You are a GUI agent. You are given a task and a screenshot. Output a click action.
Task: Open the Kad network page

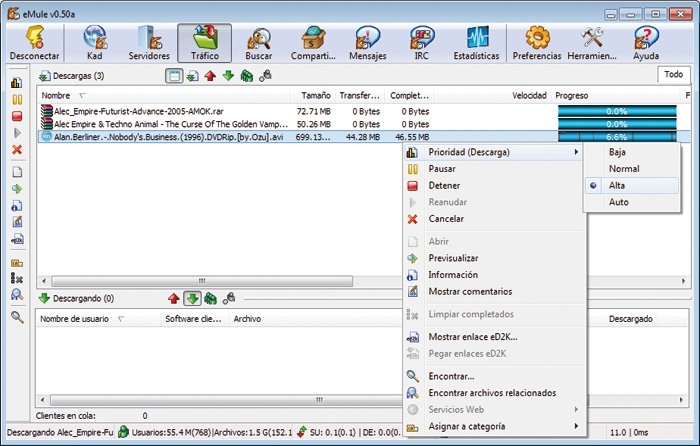(x=95, y=43)
